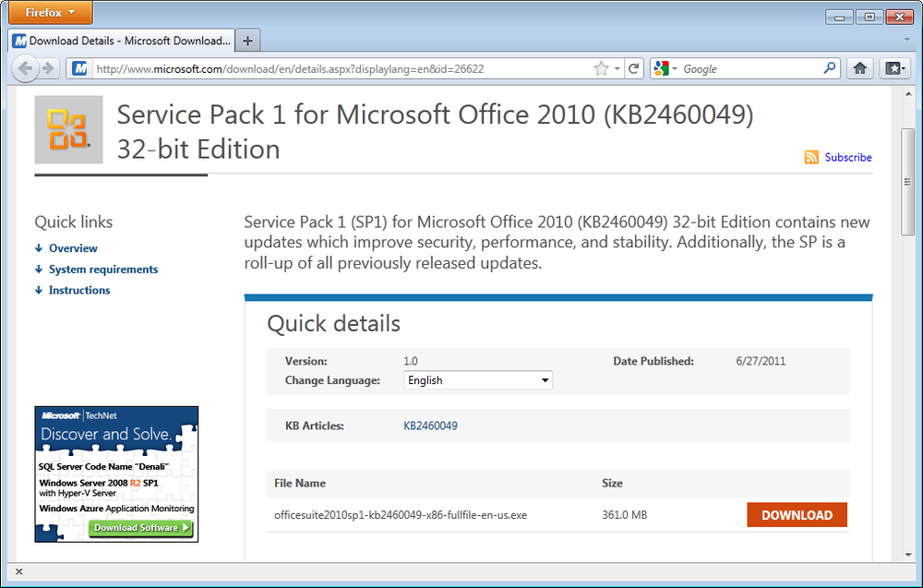The width and height of the screenshot is (923, 588).
Task: Click the orange DOWNLOAD button
Action: click(x=797, y=515)
